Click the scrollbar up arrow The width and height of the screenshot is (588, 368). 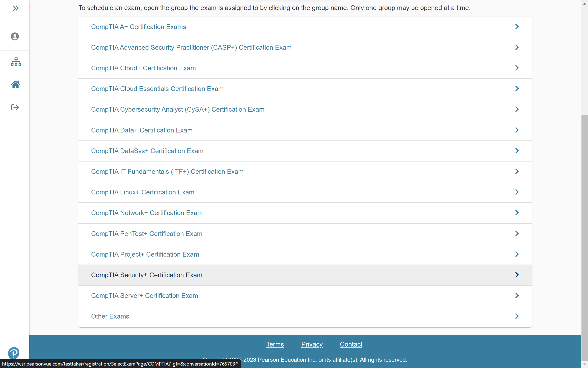[x=584, y=3]
